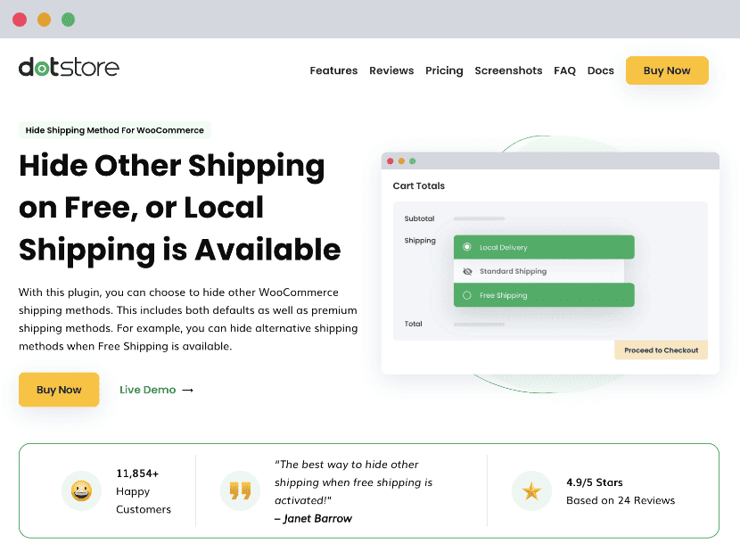Click Proceed to Checkout in cart preview

point(661,350)
